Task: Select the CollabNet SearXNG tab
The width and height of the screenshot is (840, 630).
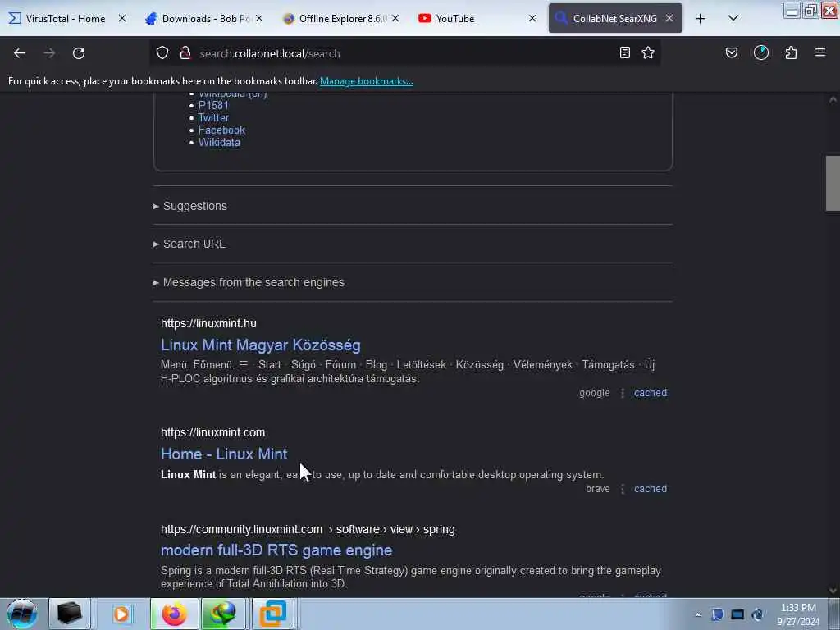Action: click(x=615, y=19)
